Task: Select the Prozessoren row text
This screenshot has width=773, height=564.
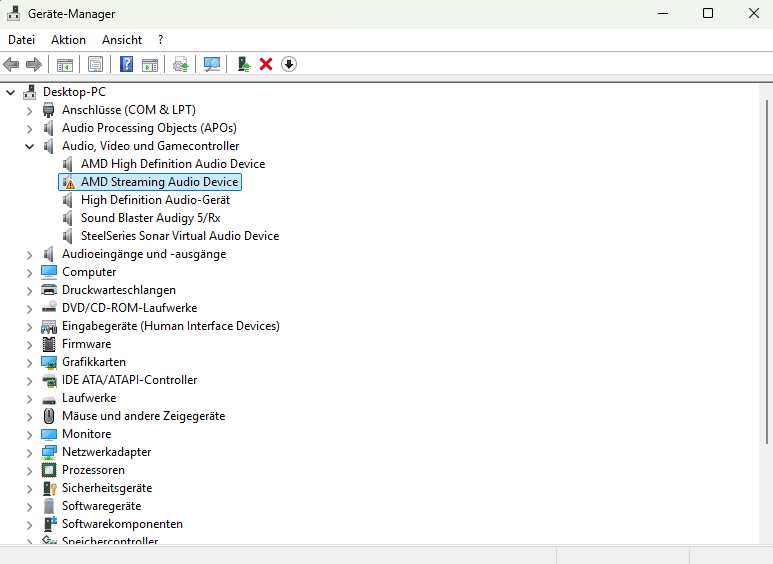Action: click(93, 470)
